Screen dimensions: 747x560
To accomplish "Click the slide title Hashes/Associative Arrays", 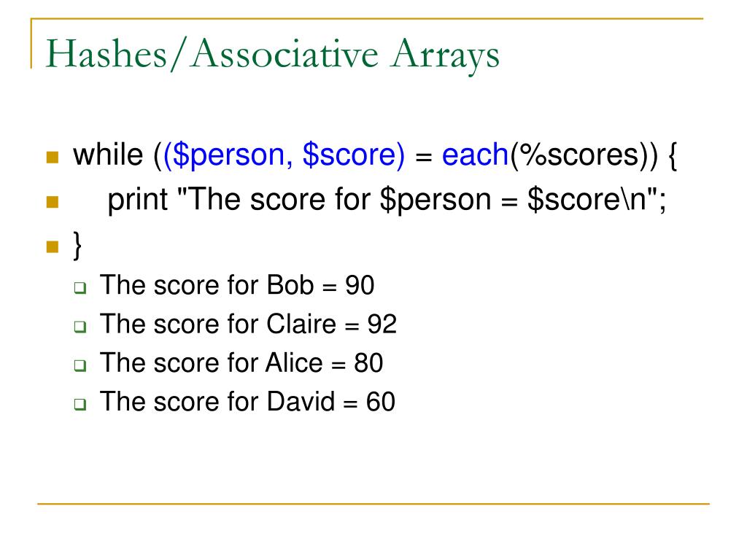I will point(273,54).
